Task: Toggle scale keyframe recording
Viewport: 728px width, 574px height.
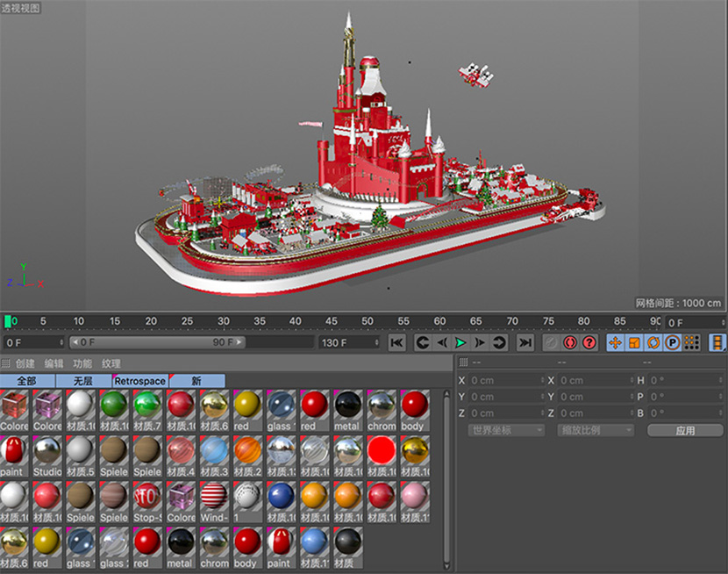Action: point(634,342)
